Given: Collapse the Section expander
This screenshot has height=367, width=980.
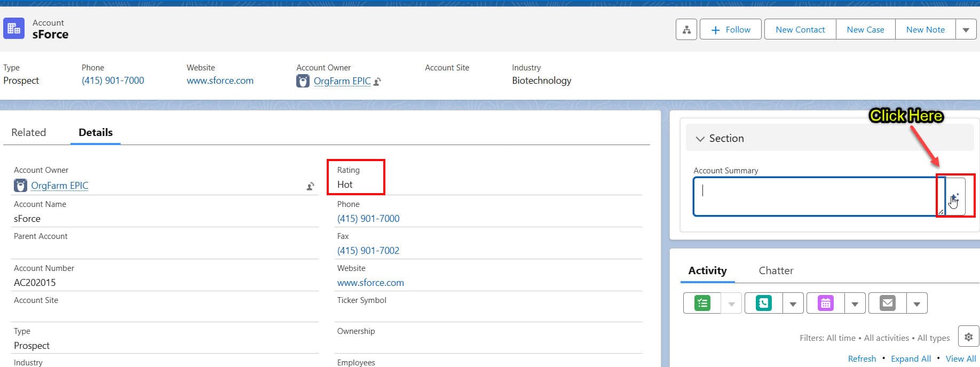Looking at the screenshot, I should pyautogui.click(x=700, y=139).
